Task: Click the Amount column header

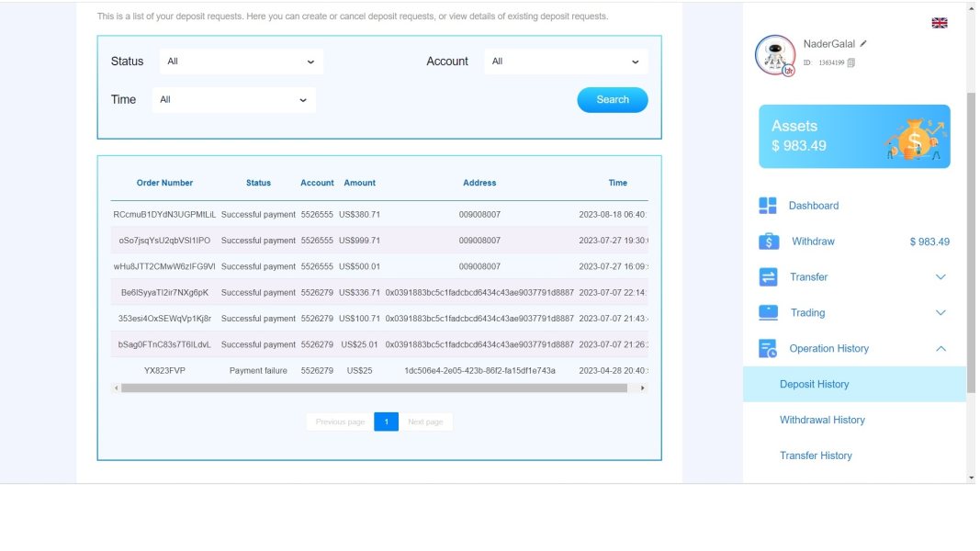Action: click(x=359, y=183)
